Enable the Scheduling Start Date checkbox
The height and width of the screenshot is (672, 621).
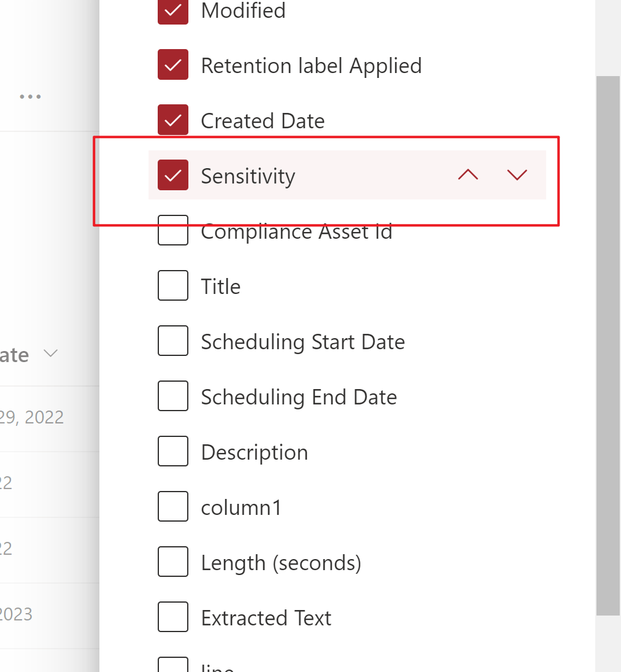click(x=172, y=341)
